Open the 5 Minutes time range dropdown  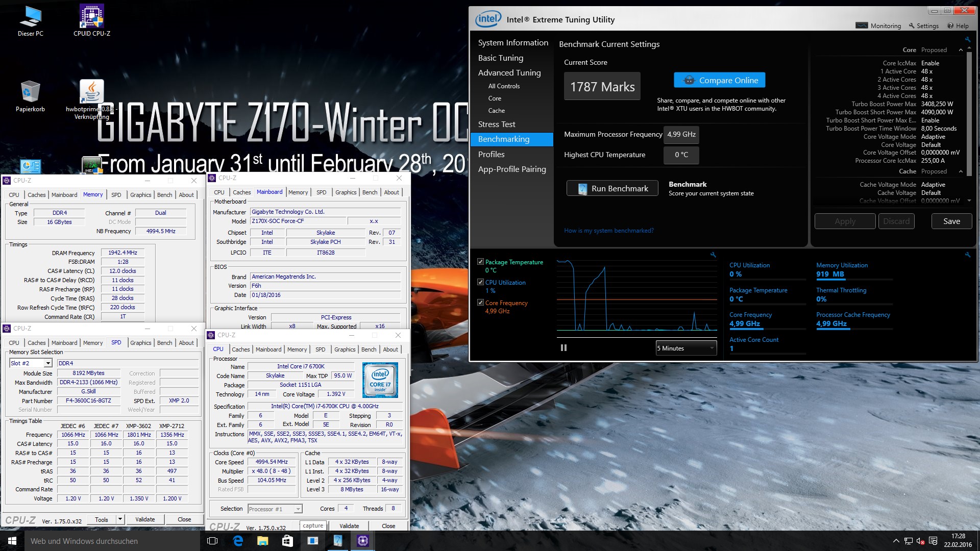[686, 348]
